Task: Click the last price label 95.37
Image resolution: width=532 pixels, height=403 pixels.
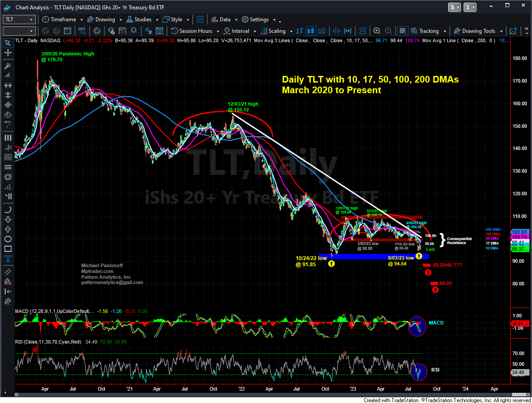Action: coord(520,249)
